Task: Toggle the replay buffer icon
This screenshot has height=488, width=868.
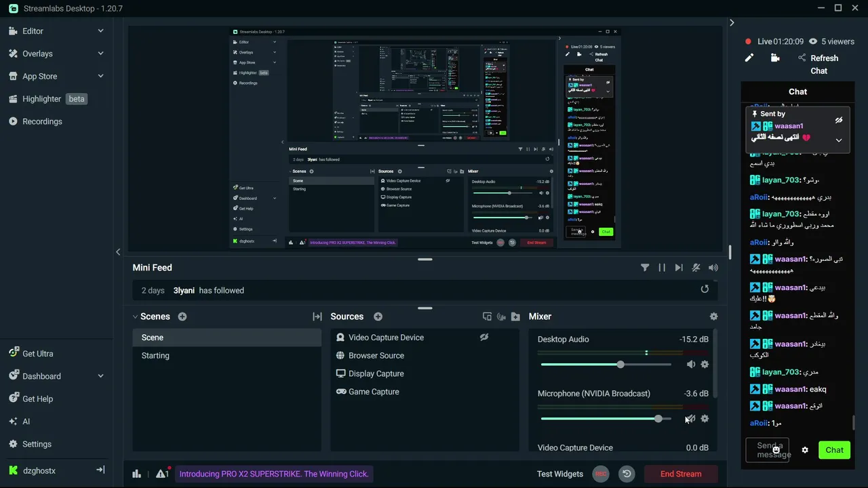Action: (627, 474)
